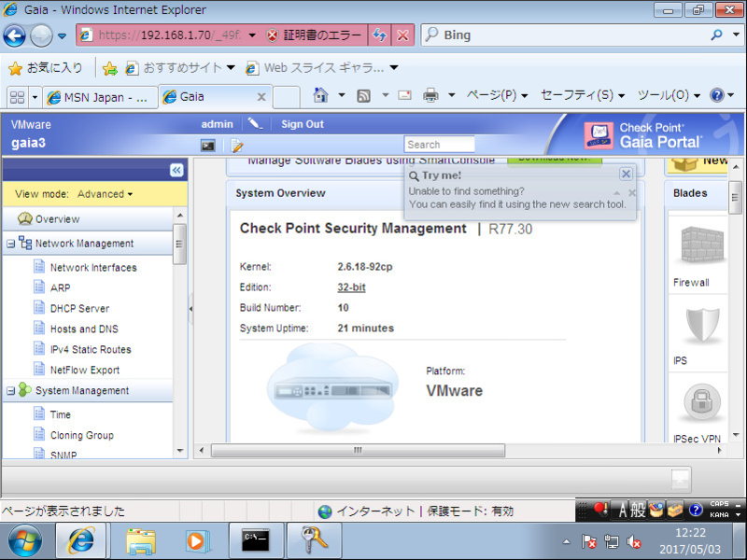Open the View mode Advanced dropdown

point(105,194)
